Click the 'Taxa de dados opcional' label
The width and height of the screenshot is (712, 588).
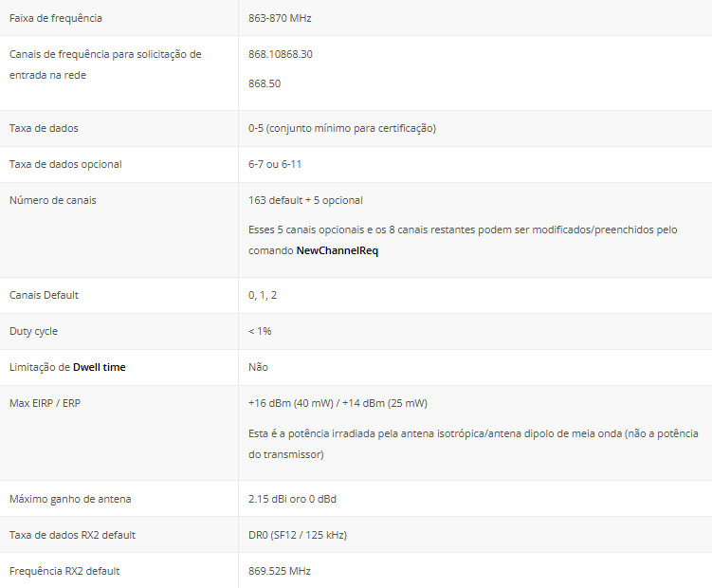[x=65, y=164]
